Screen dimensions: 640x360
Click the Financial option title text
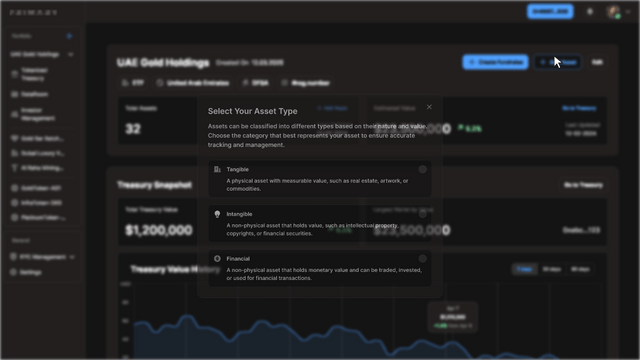[238, 259]
